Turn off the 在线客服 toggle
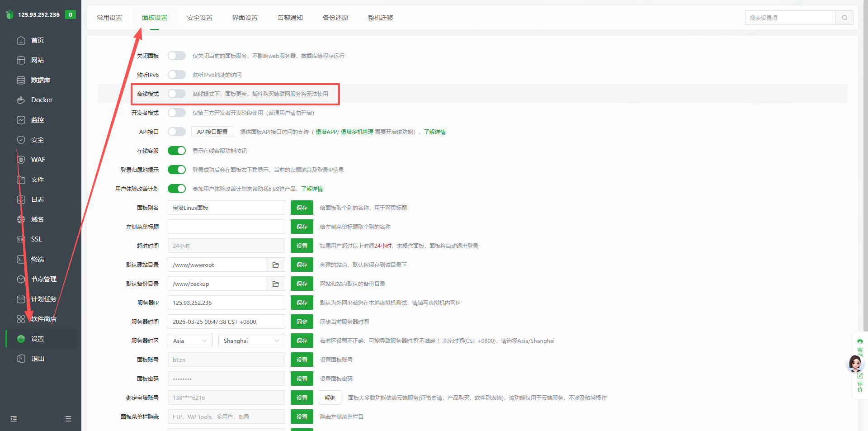 coord(176,151)
